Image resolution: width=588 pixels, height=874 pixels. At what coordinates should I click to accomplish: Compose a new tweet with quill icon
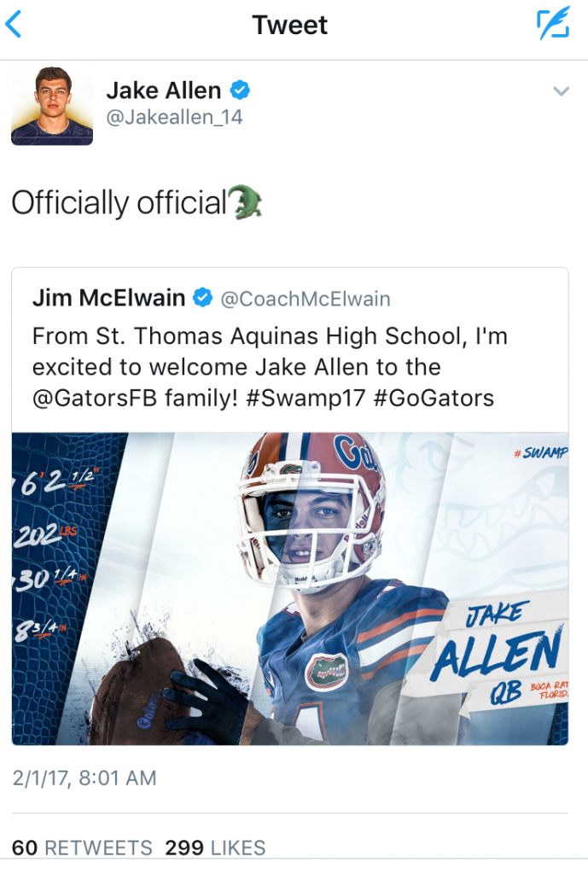click(552, 25)
